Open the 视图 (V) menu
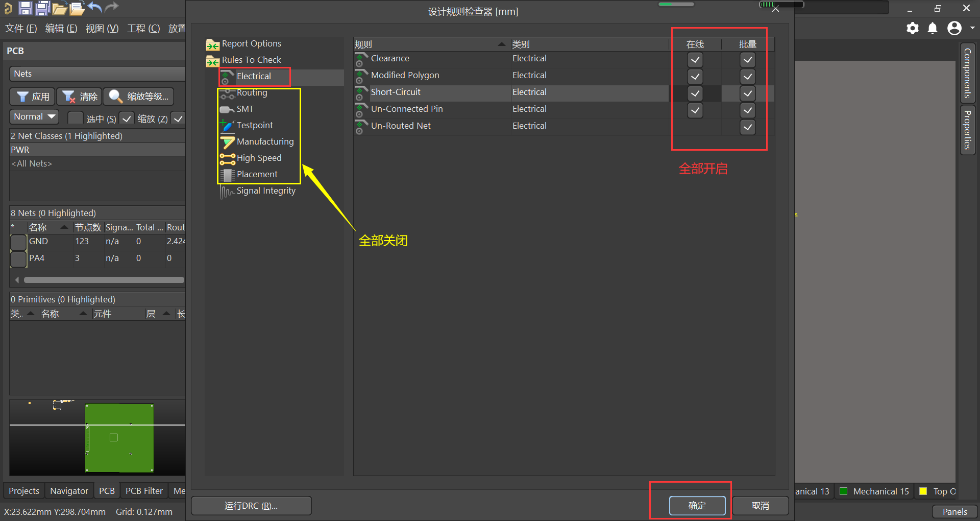This screenshot has width=980, height=521. click(x=102, y=29)
